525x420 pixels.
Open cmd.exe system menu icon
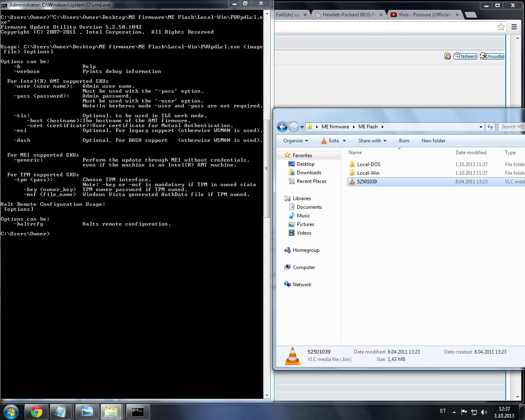4,5
